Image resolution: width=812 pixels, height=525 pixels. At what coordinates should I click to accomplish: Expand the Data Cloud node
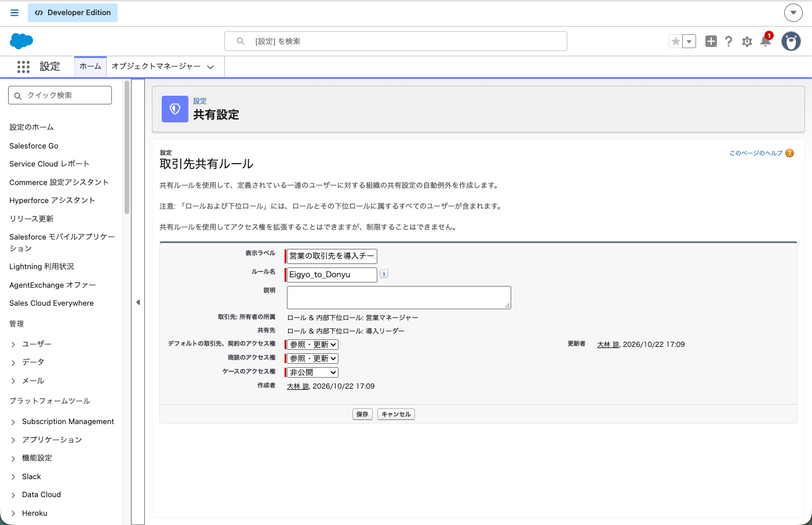13,495
